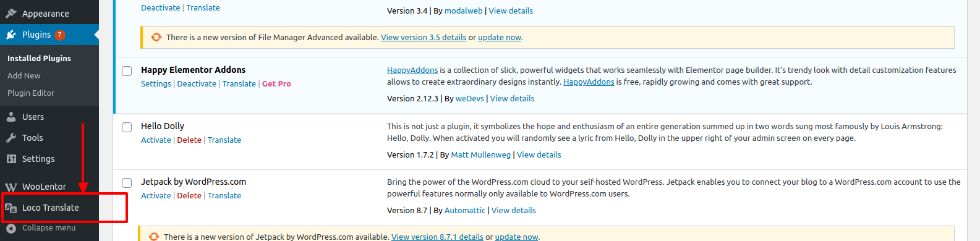Select Happy Elementor Addons checkbox
Viewport: 980px width, 241px height.
[127, 71]
